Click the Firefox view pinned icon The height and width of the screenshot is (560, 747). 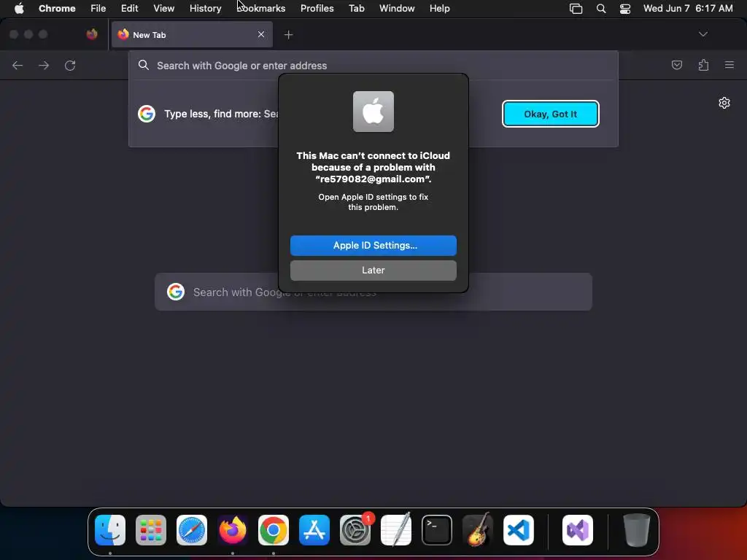coord(92,34)
